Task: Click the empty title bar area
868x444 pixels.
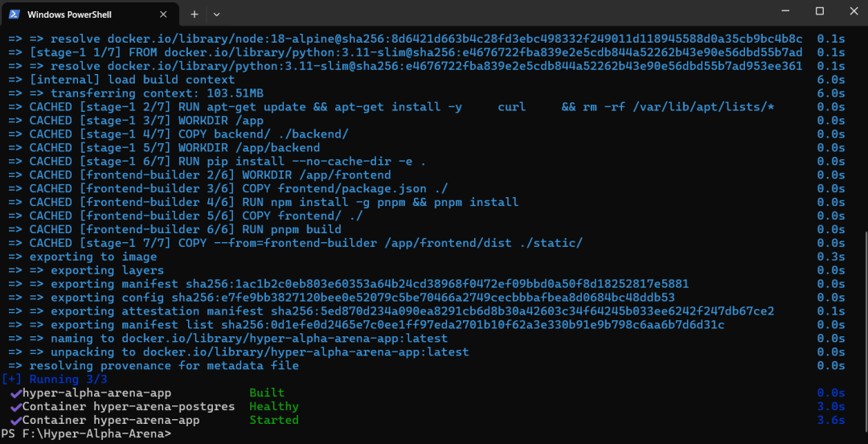Action: point(482,14)
